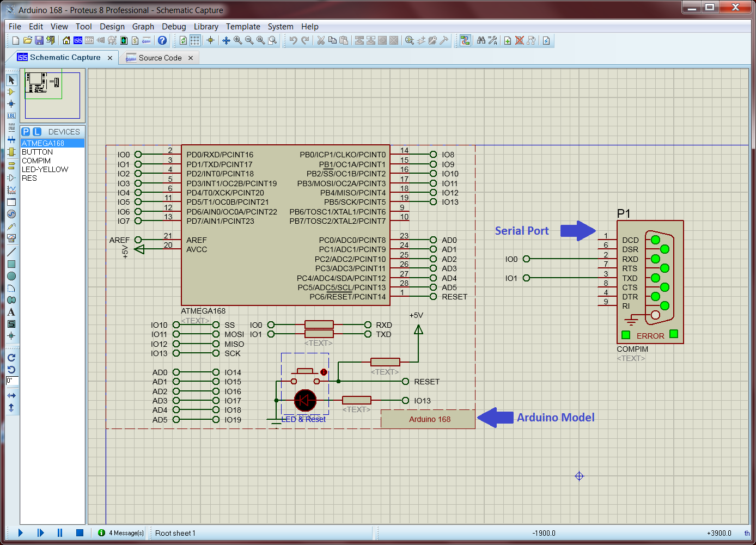Choose the 2D text A tool
This screenshot has height=545, width=756.
[x=11, y=312]
